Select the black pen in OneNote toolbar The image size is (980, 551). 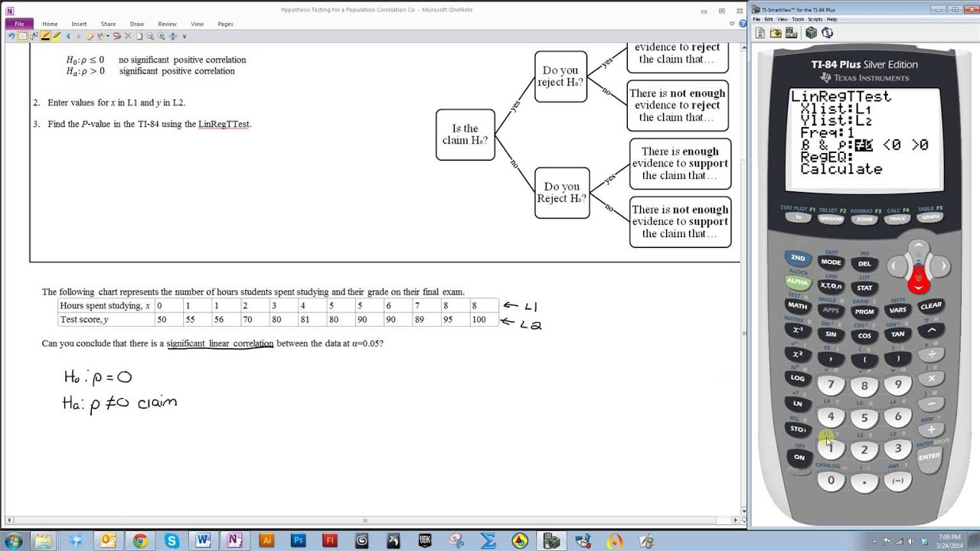[45, 36]
